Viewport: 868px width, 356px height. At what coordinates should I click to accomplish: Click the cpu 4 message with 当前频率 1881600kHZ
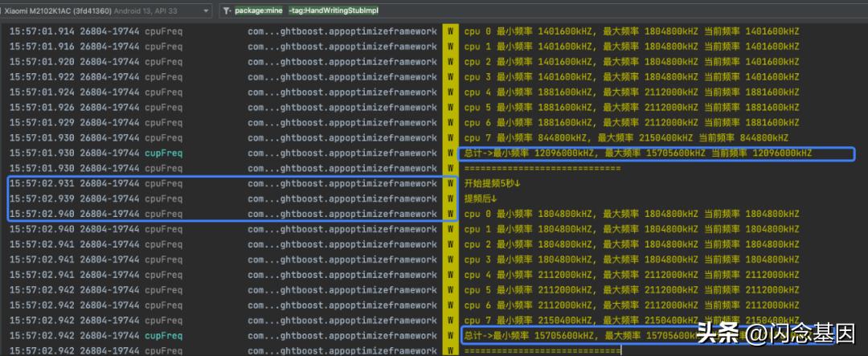(632, 92)
